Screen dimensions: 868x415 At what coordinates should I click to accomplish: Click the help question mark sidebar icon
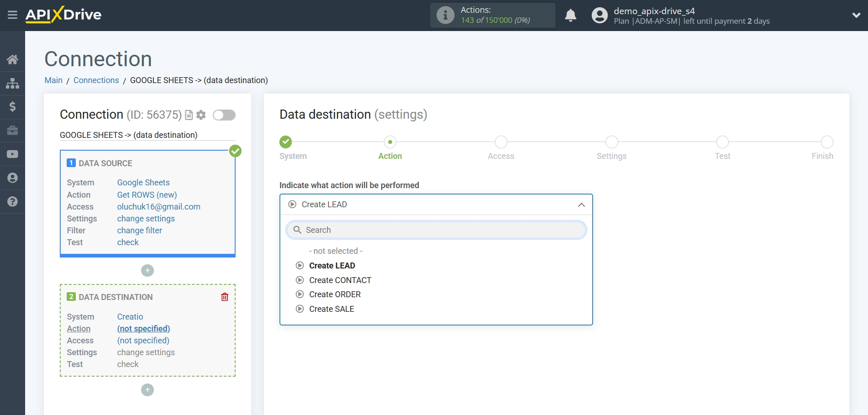[x=12, y=201]
